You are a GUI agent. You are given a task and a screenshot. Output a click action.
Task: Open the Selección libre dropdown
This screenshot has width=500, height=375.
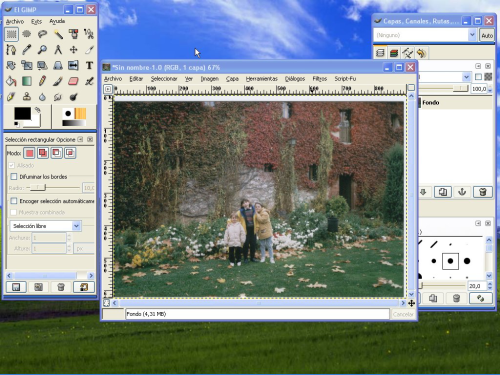pyautogui.click(x=45, y=226)
